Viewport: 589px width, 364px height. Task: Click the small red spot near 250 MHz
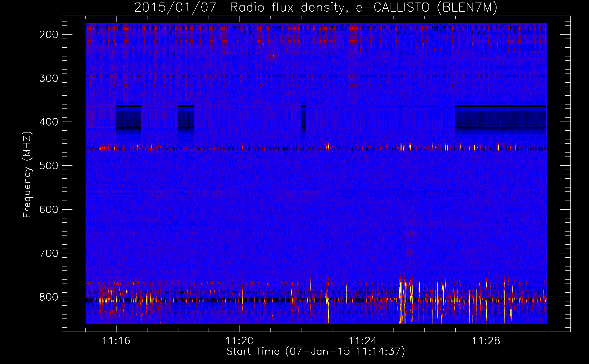pyautogui.click(x=273, y=56)
